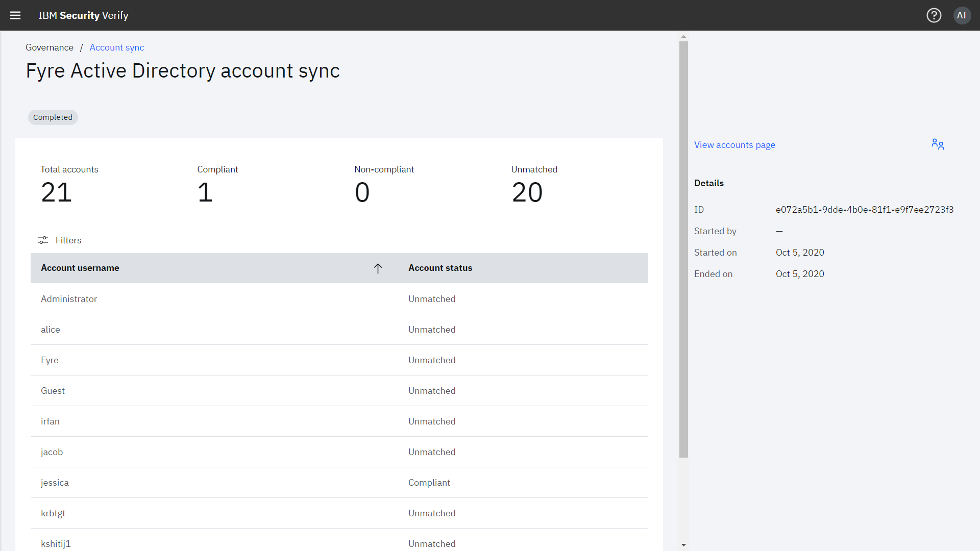Image resolution: width=980 pixels, height=551 pixels.
Task: Toggle sort arrow on Account username
Action: [378, 268]
